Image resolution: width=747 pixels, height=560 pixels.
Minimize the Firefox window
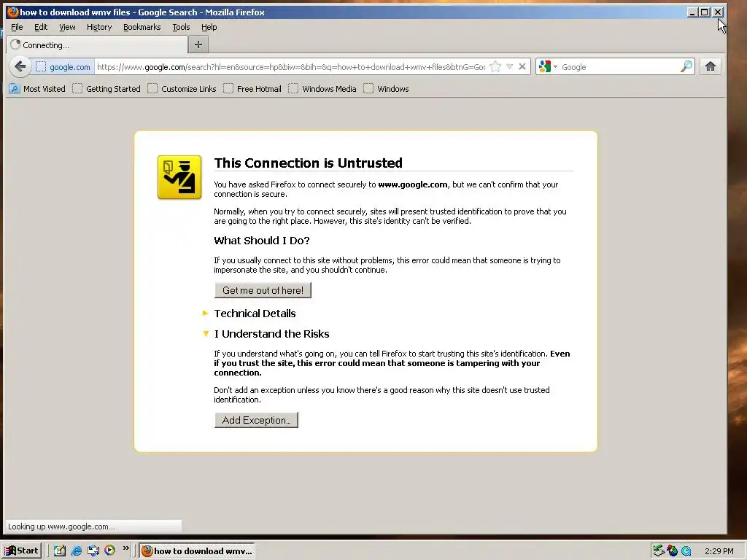coord(692,12)
